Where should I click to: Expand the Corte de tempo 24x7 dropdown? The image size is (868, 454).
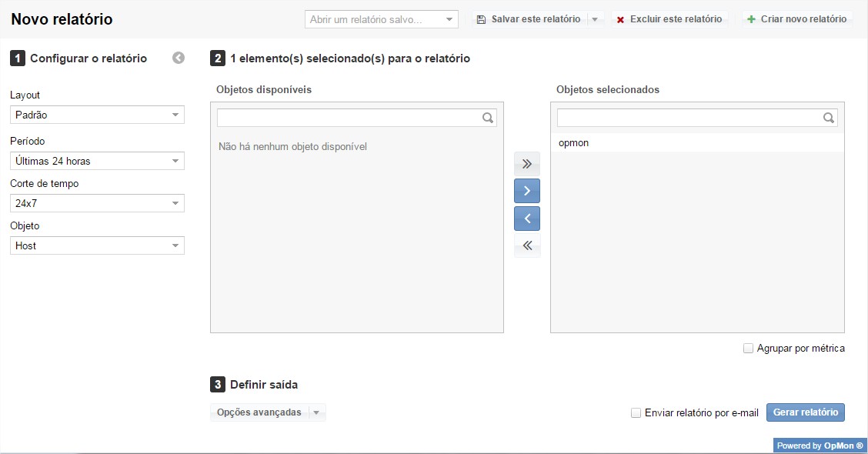(x=97, y=204)
